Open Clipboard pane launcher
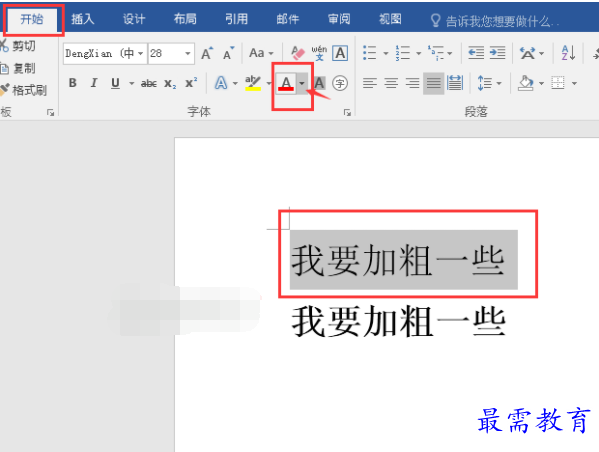 point(50,112)
